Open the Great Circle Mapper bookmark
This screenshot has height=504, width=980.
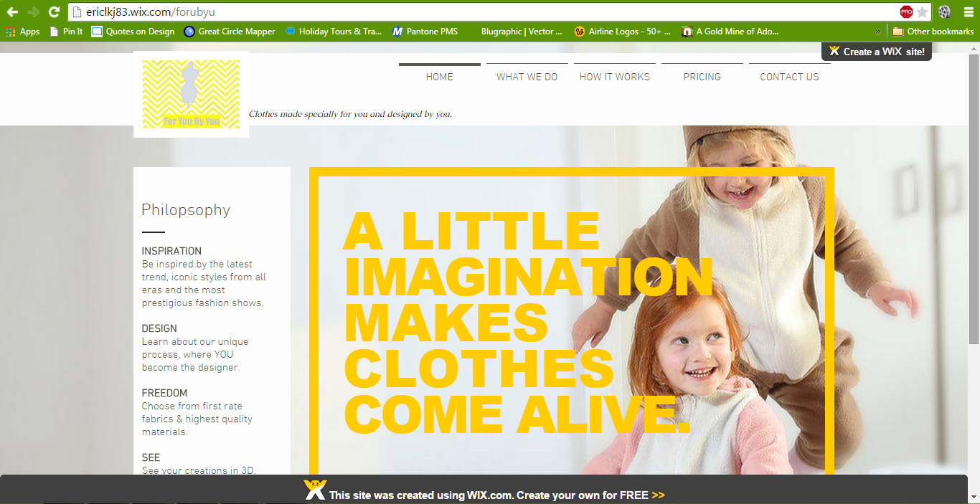[x=230, y=32]
